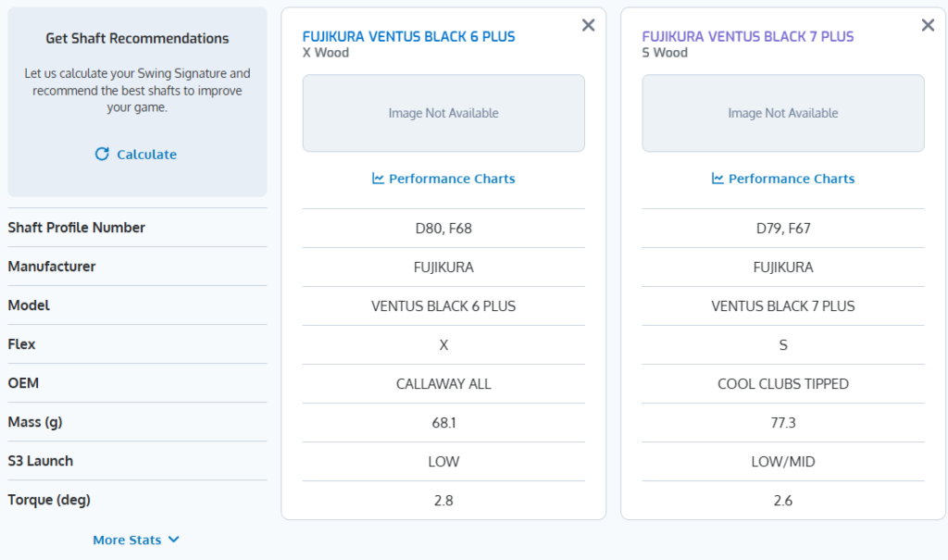Click Calculate to get shaft recommendations
The image size is (948, 560).
[146, 155]
